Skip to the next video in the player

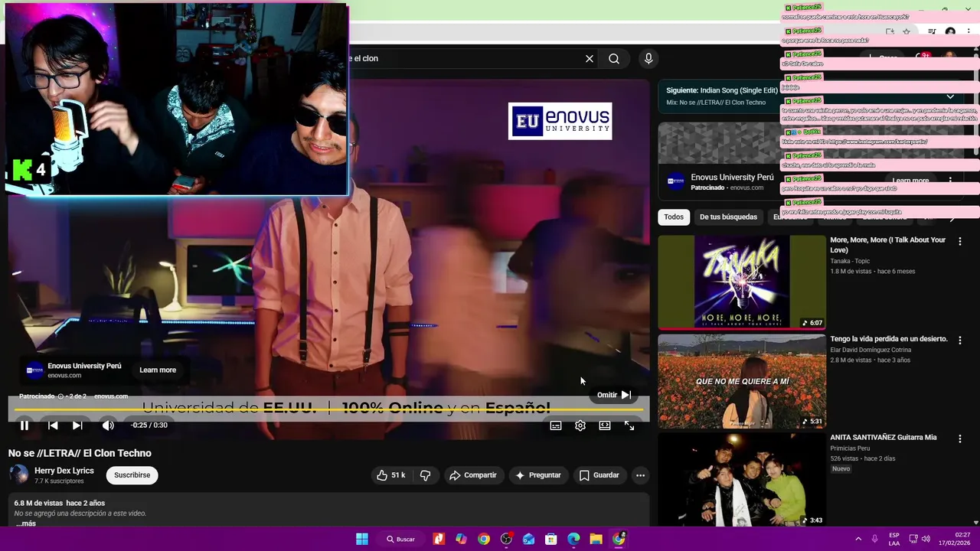point(77,425)
